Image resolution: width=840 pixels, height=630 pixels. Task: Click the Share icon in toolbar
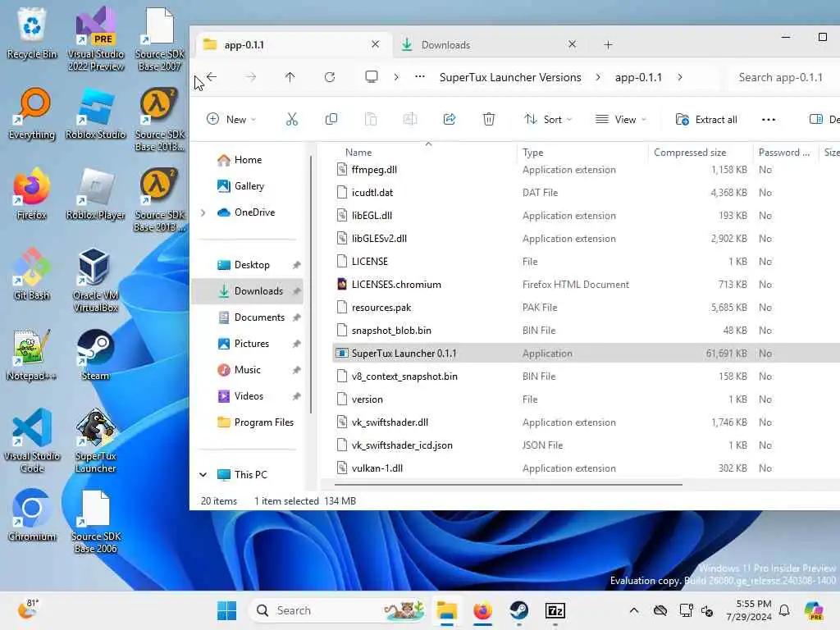click(450, 120)
